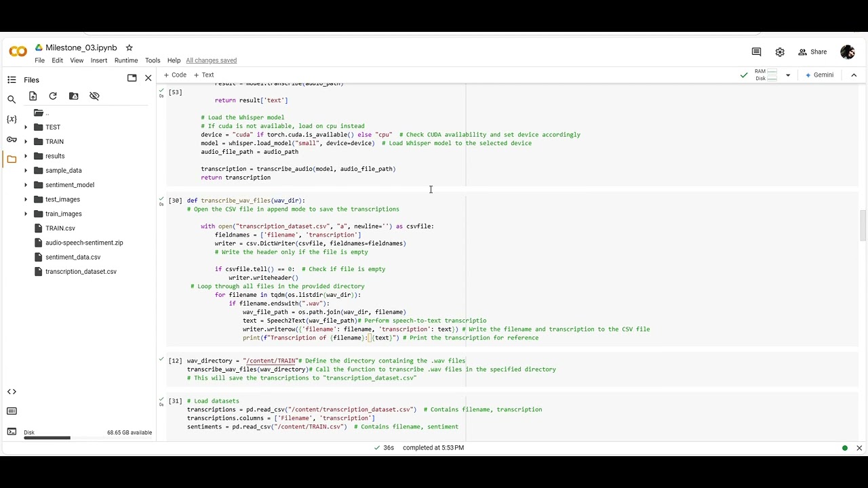Screen dimensions: 868x488
Task: Open the user account avatar
Action: (848, 52)
